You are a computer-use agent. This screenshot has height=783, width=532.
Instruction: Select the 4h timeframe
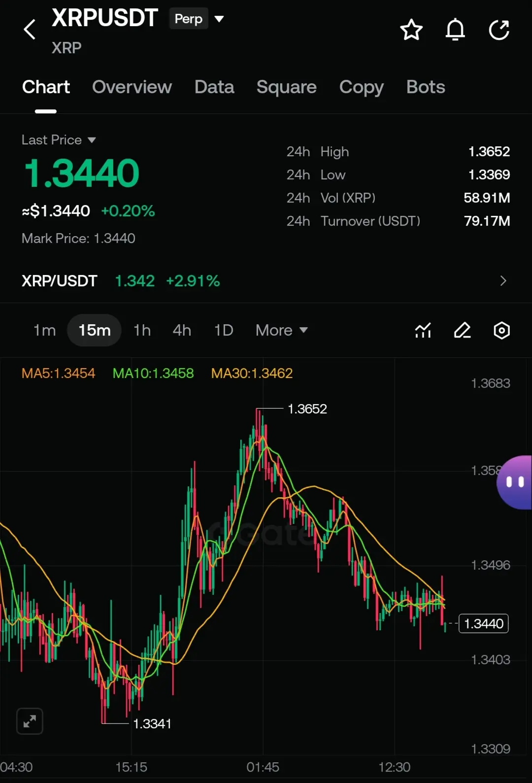click(182, 330)
